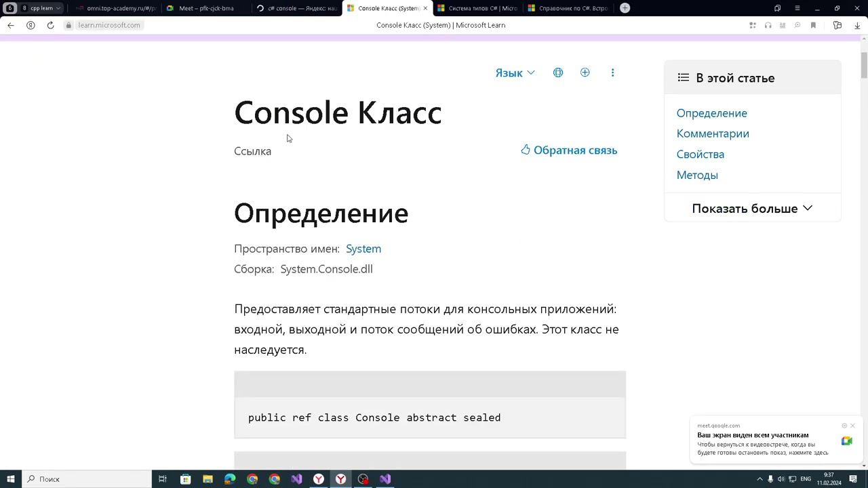This screenshot has height=488, width=868.
Task: Open the Windows Start menu
Action: [11, 479]
